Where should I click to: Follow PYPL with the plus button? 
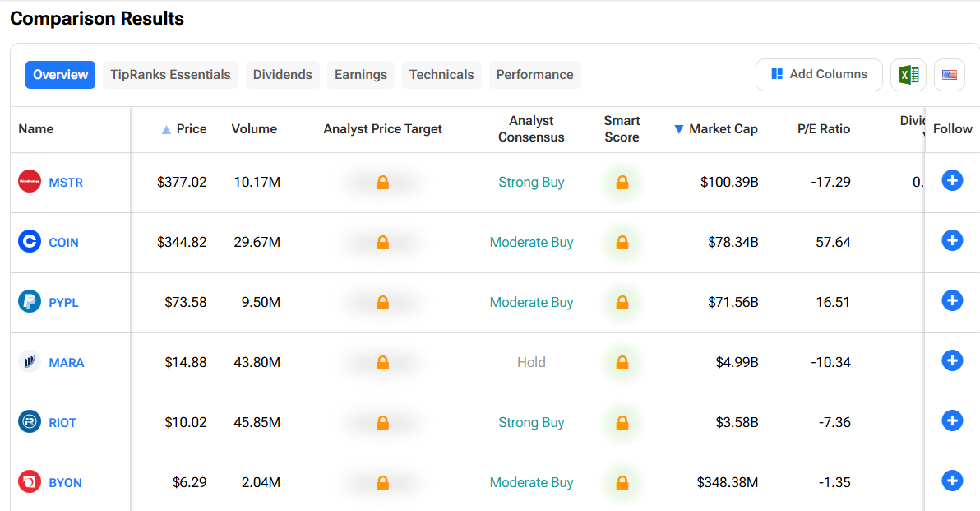click(x=952, y=301)
